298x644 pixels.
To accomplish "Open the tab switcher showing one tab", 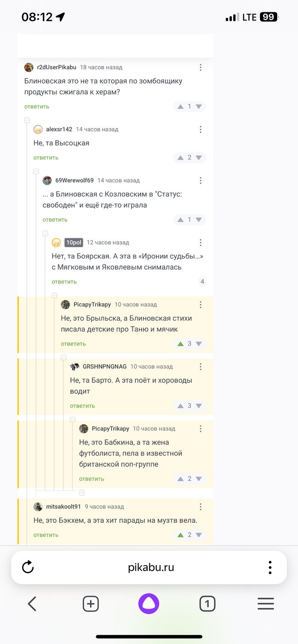I will (x=207, y=604).
